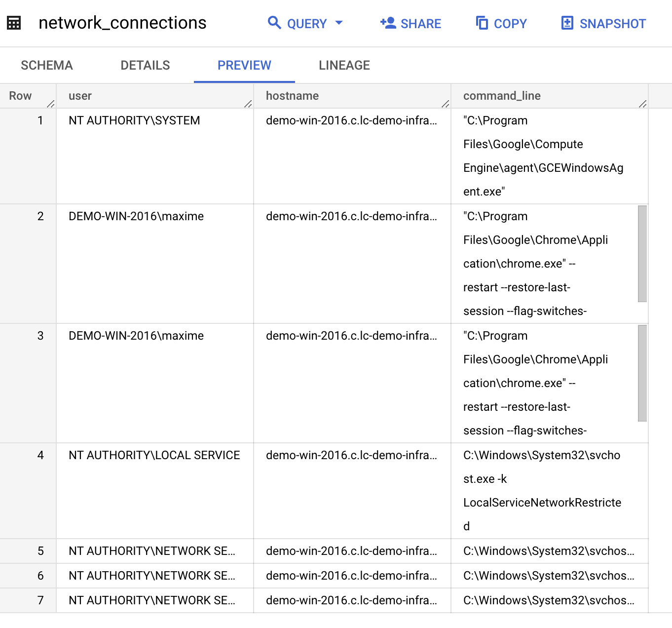Click the table grid icon beside network_connections

click(x=14, y=23)
